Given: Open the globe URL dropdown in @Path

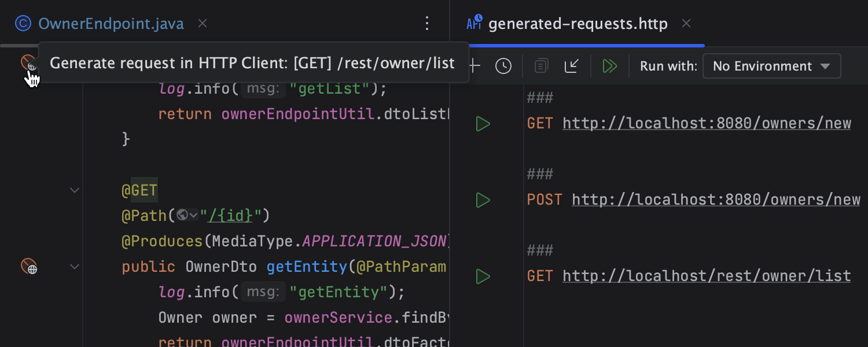Looking at the screenshot, I should point(187,215).
